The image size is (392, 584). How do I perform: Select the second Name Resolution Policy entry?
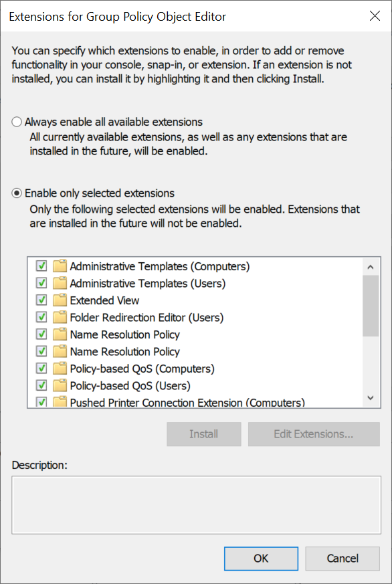click(124, 352)
